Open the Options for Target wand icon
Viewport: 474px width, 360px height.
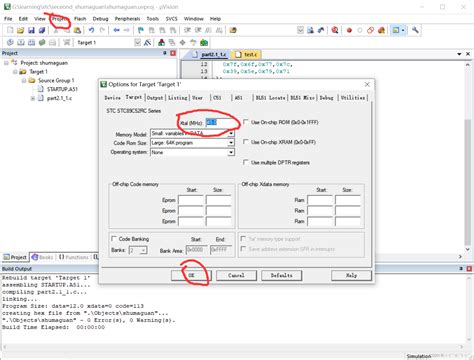coord(147,43)
